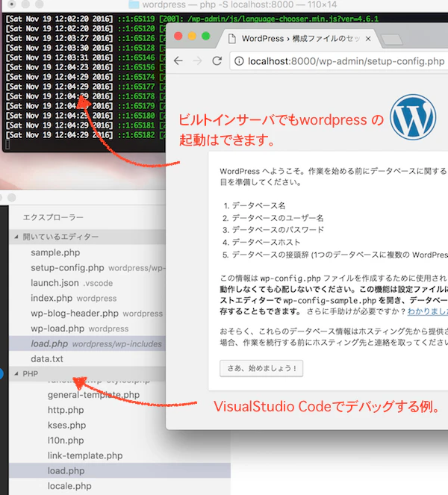Image resolution: width=448 pixels, height=495 pixels.
Task: Open setup-config.php in open editors
Action: click(x=87, y=268)
